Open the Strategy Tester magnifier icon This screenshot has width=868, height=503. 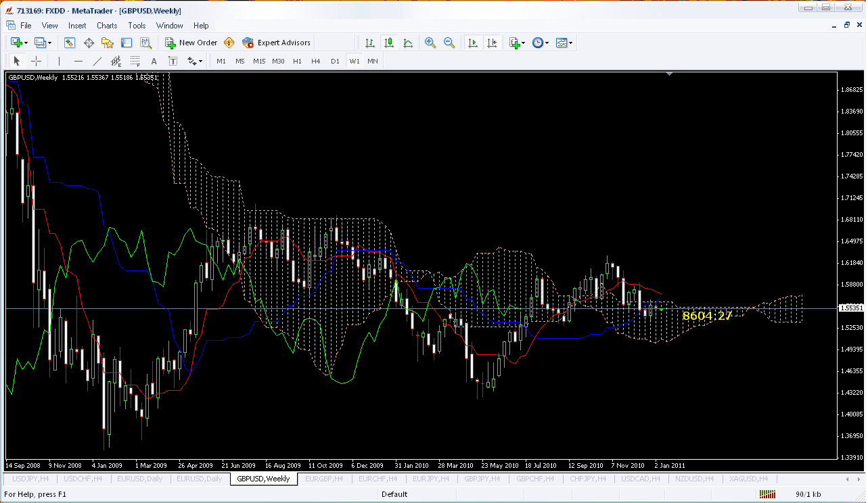pyautogui.click(x=145, y=43)
